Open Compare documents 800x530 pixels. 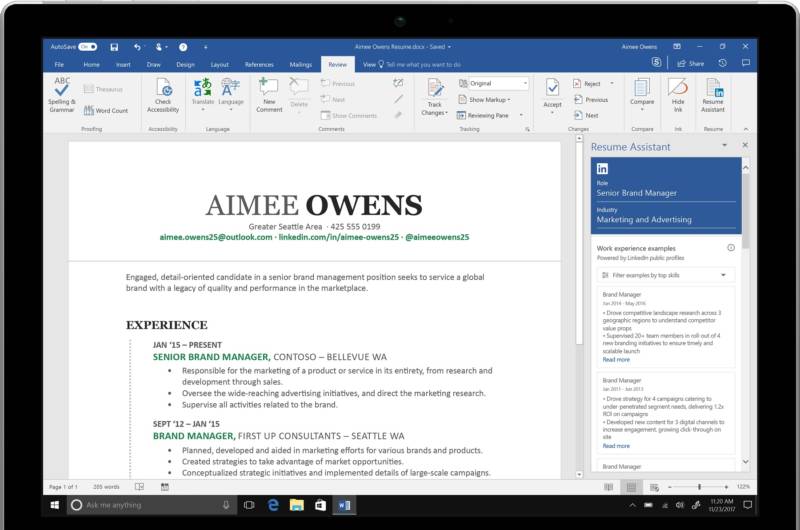(x=642, y=95)
